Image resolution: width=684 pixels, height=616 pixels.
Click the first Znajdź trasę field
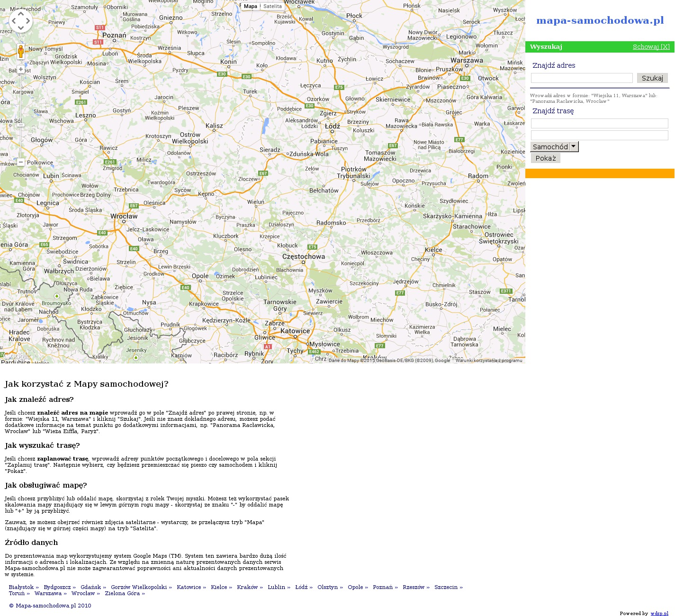tap(599, 124)
